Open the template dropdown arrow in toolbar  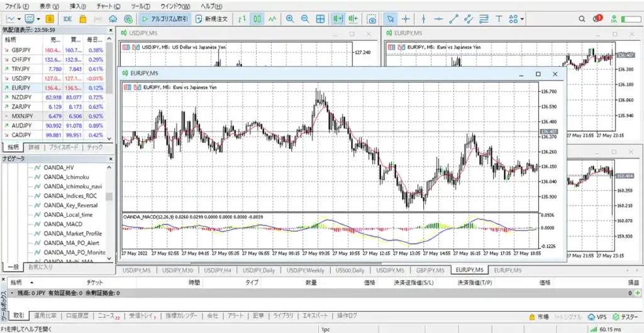[38, 19]
